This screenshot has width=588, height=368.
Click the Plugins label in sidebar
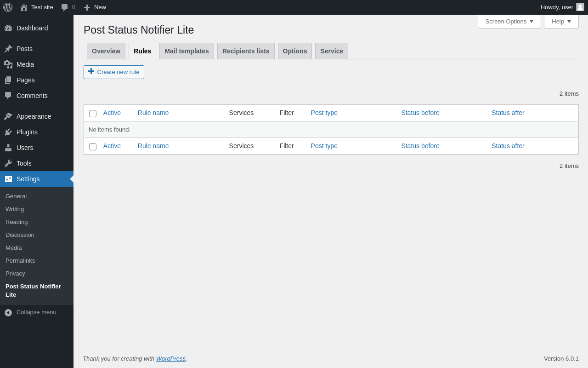27,132
